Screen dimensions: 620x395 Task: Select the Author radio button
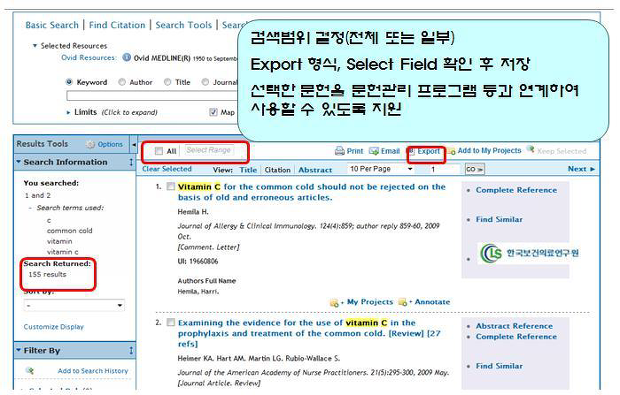pyautogui.click(x=122, y=82)
